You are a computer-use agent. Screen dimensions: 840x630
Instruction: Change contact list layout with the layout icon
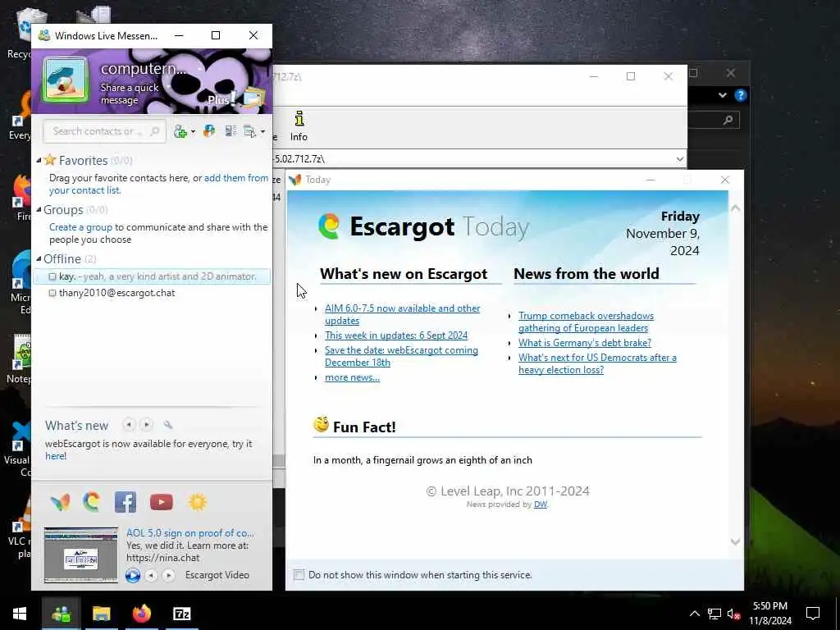231,131
